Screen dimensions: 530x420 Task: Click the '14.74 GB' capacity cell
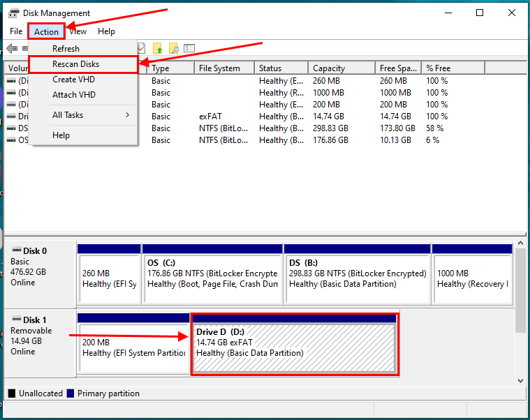(x=328, y=117)
